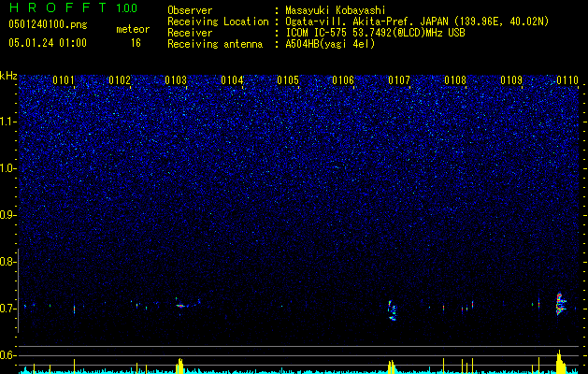The width and height of the screenshot is (588, 374).
Task: Select observer name Masayuki Kobayashi
Action: 336,10
